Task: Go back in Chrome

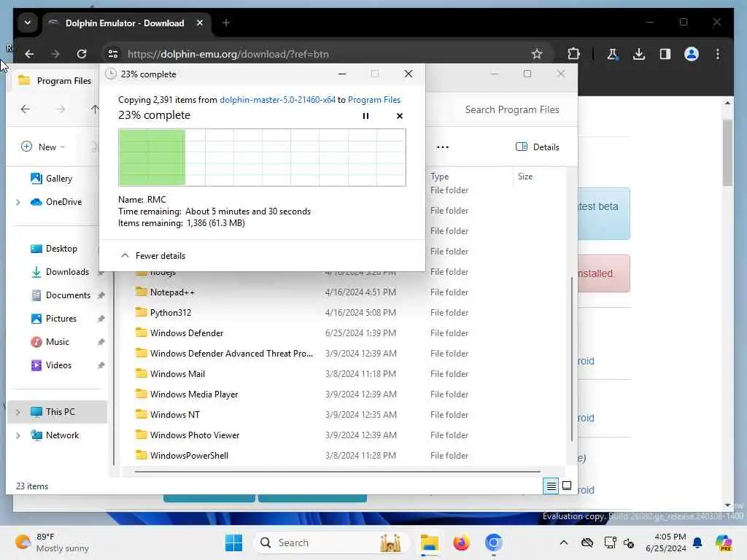Action: (x=29, y=54)
